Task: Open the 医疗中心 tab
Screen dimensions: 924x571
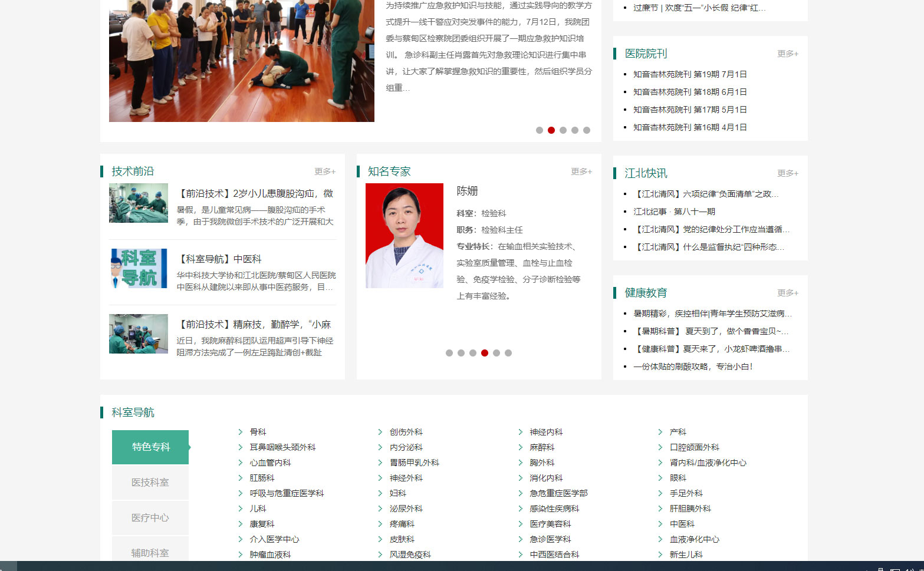Action: tap(150, 517)
